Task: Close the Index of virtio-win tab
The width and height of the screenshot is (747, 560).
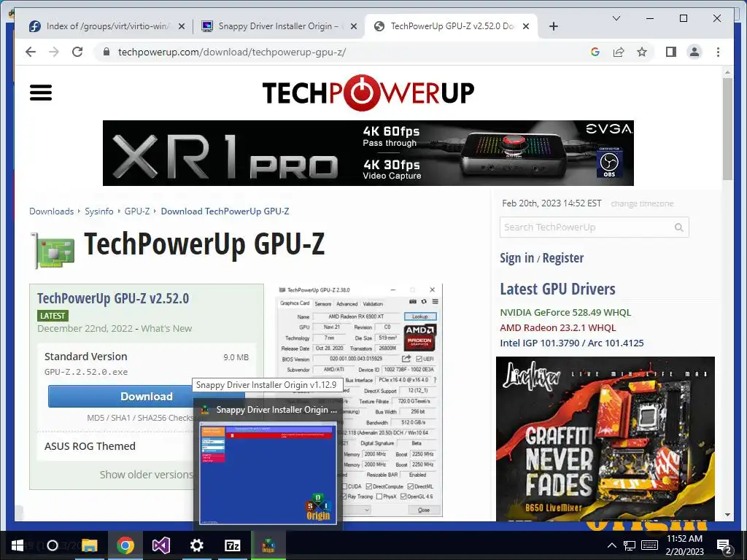Action: [x=182, y=26]
